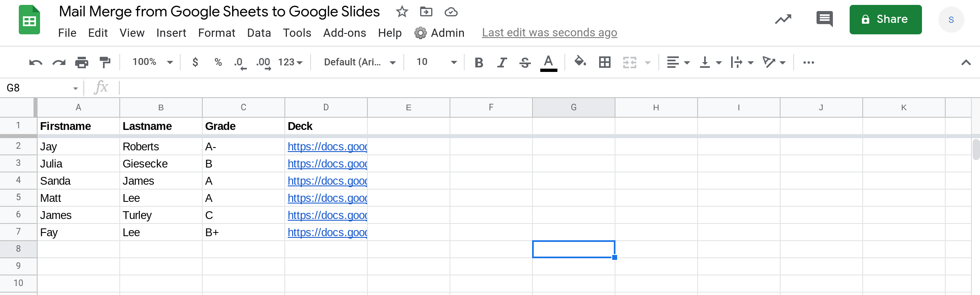The width and height of the screenshot is (980, 295).
Task: Print the spreadsheet
Action: click(x=82, y=63)
